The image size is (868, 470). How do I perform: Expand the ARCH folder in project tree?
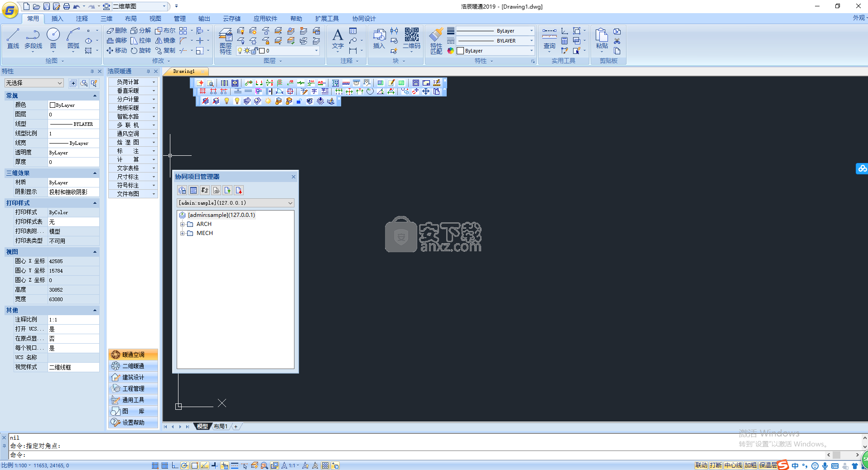183,224
